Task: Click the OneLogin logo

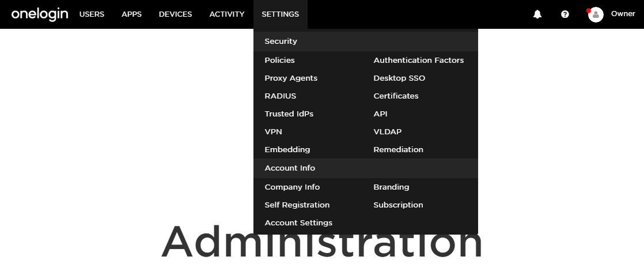Action: point(39,14)
